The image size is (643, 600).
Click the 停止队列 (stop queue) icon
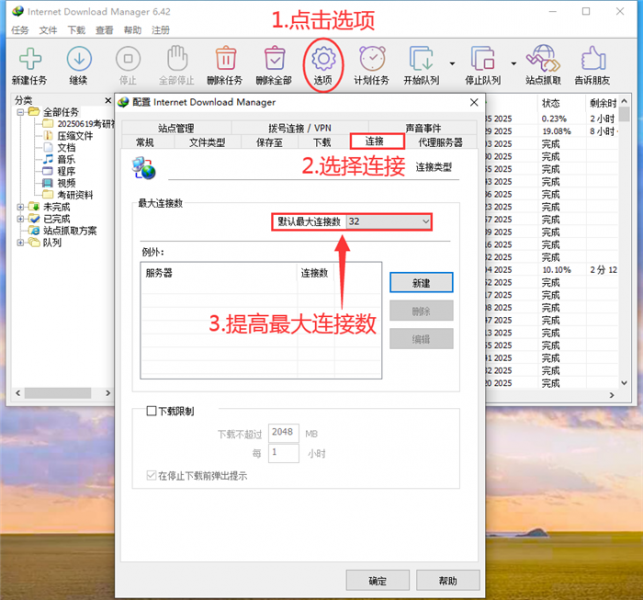[x=483, y=59]
